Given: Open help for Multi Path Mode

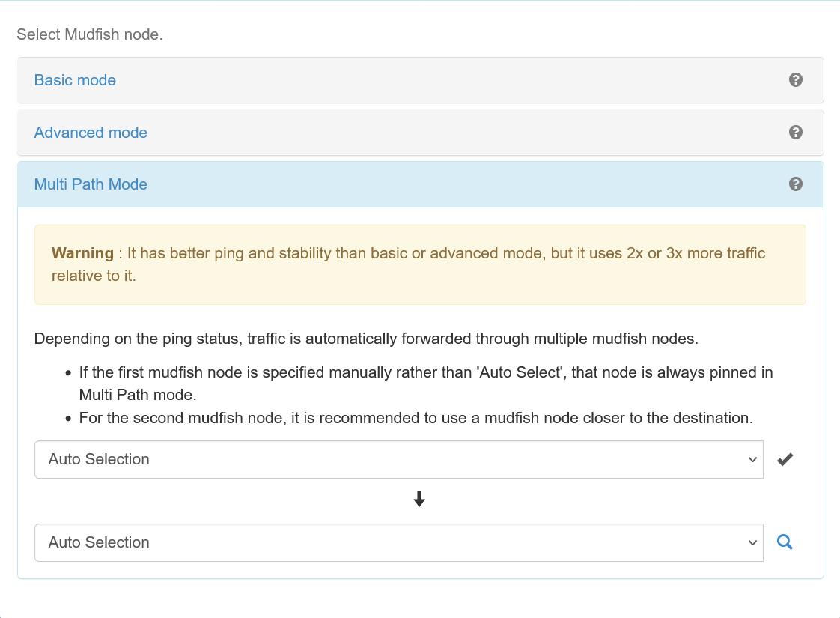Looking at the screenshot, I should [x=796, y=184].
